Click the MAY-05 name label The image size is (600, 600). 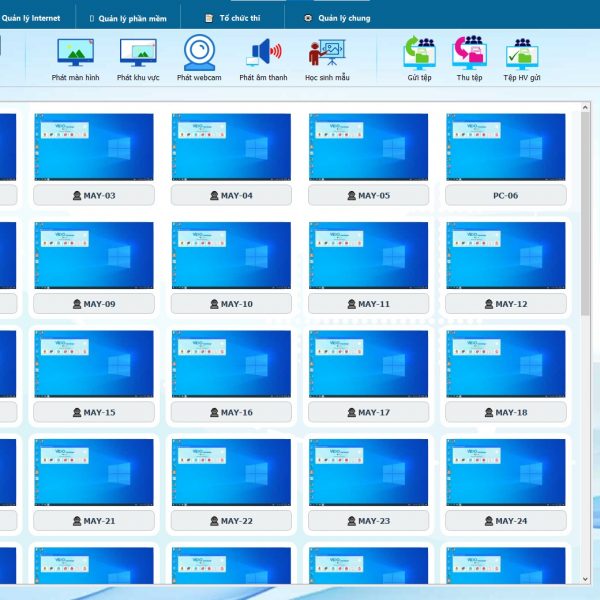tap(368, 196)
